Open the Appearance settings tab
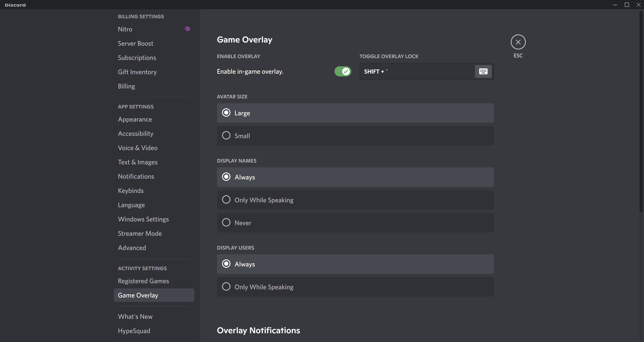Viewport: 644px width, 342px height. (135, 120)
